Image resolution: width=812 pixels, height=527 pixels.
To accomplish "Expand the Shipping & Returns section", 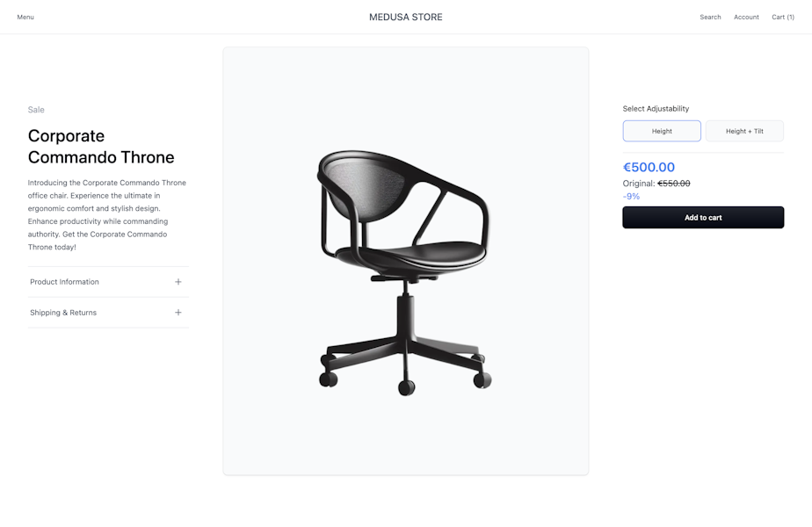I will point(108,312).
